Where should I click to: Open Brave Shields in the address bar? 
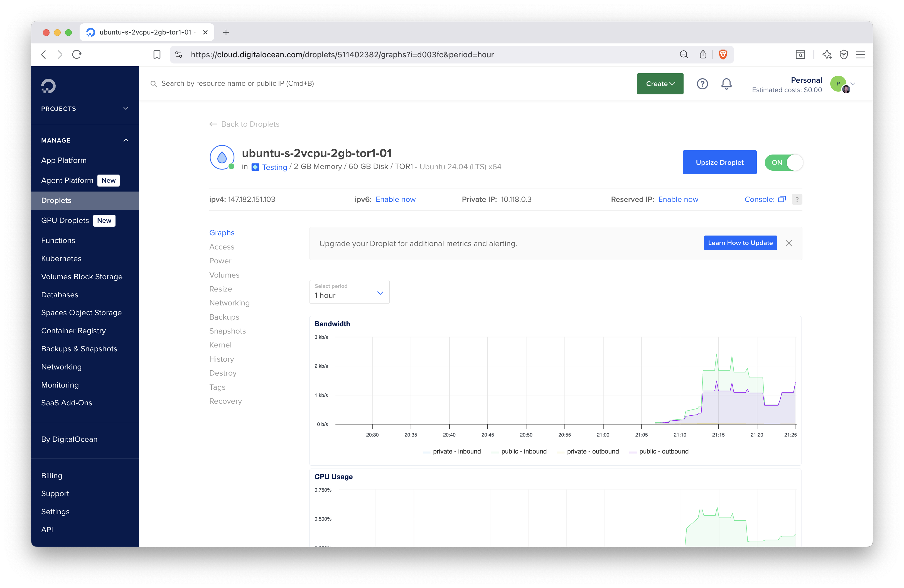click(723, 54)
